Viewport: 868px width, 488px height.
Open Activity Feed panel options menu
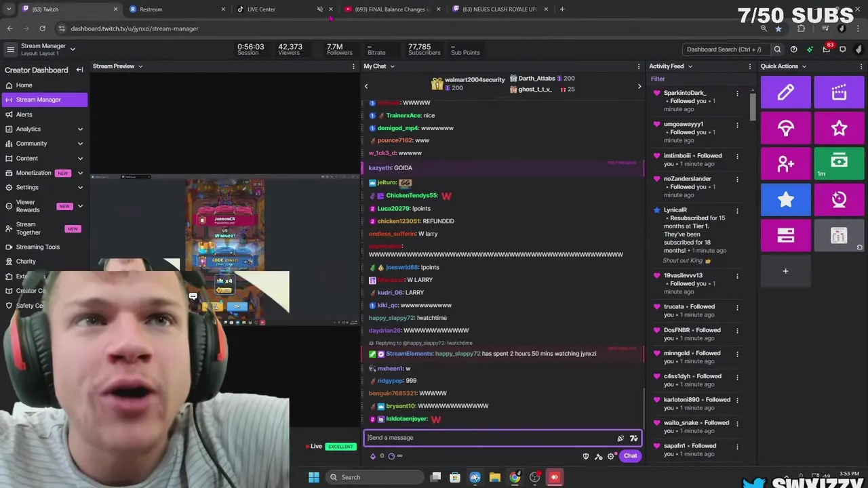point(750,66)
